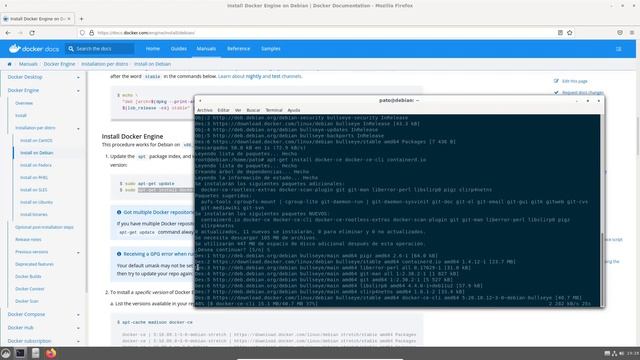Open the Home tab in docs header
The width and height of the screenshot is (640, 360).
pos(153,49)
